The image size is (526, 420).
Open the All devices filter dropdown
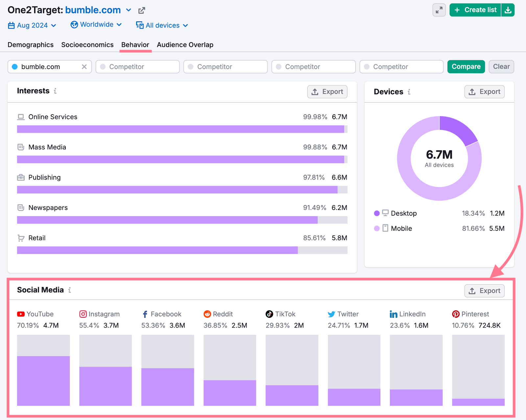(162, 25)
